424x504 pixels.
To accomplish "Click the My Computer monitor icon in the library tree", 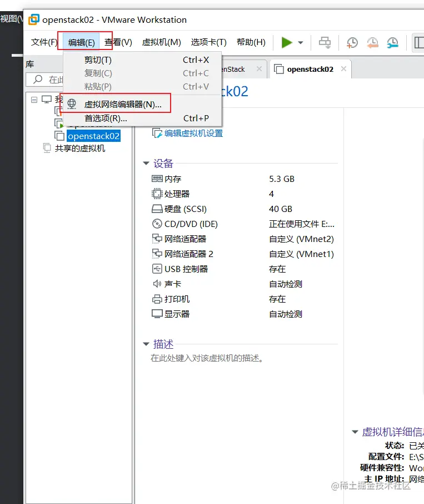I will pyautogui.click(x=47, y=100).
